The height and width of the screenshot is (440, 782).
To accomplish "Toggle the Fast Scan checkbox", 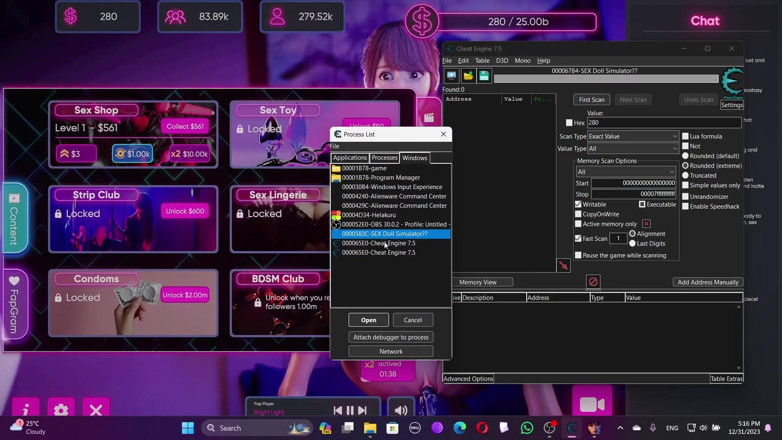I will tap(578, 238).
